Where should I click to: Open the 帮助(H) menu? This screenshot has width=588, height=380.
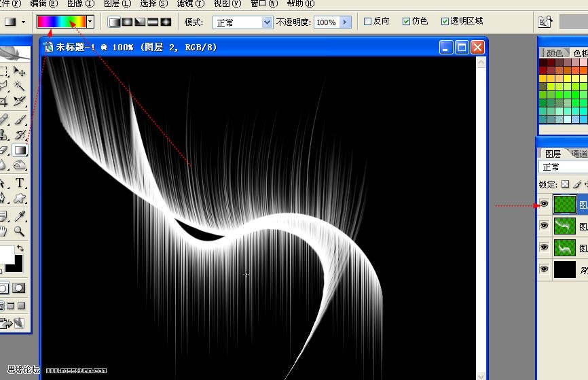(x=300, y=4)
